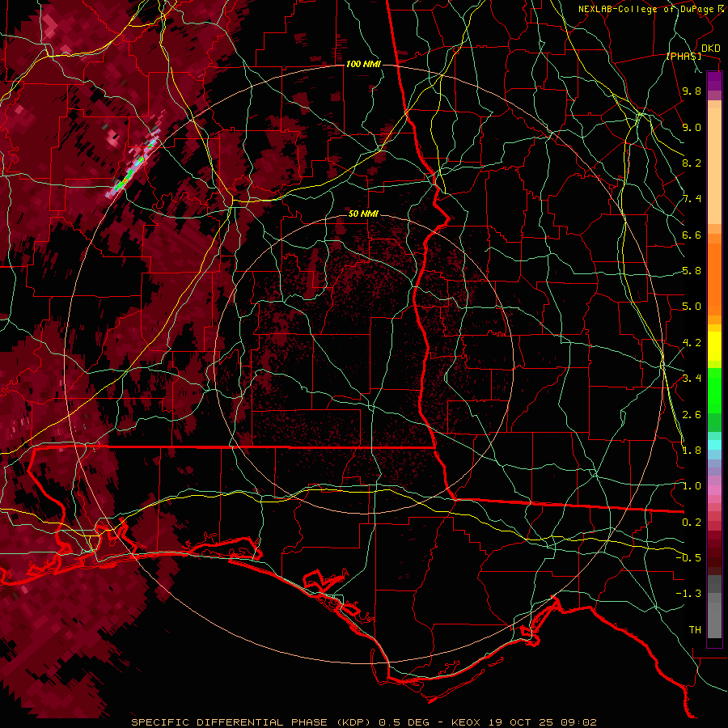Click the 1.0 value on the color scale
Viewport: 728px width, 728px height.
(692, 486)
